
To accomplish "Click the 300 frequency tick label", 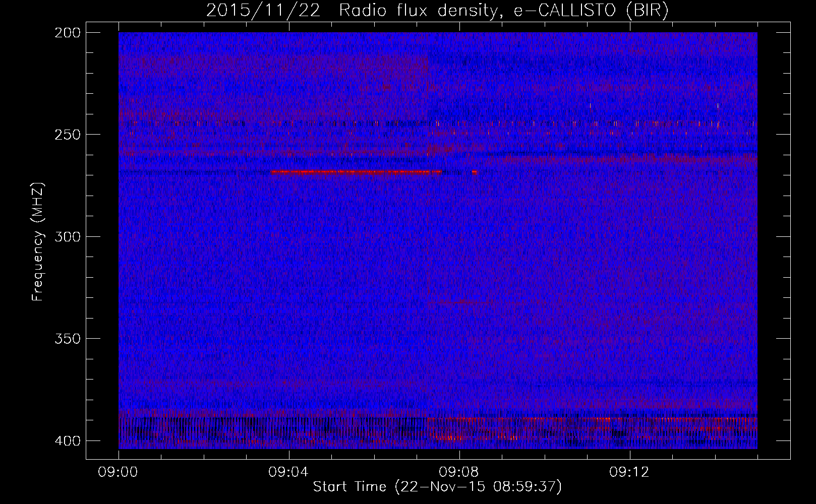I will click(68, 236).
